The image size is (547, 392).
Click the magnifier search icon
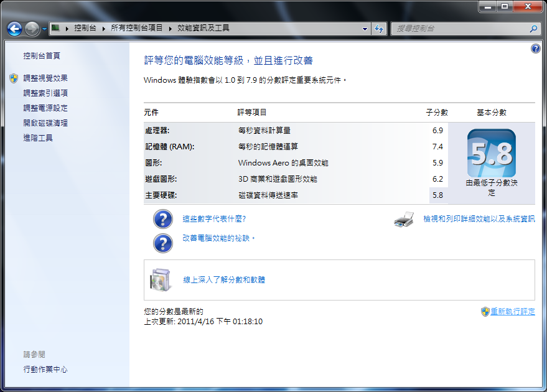pyautogui.click(x=533, y=29)
